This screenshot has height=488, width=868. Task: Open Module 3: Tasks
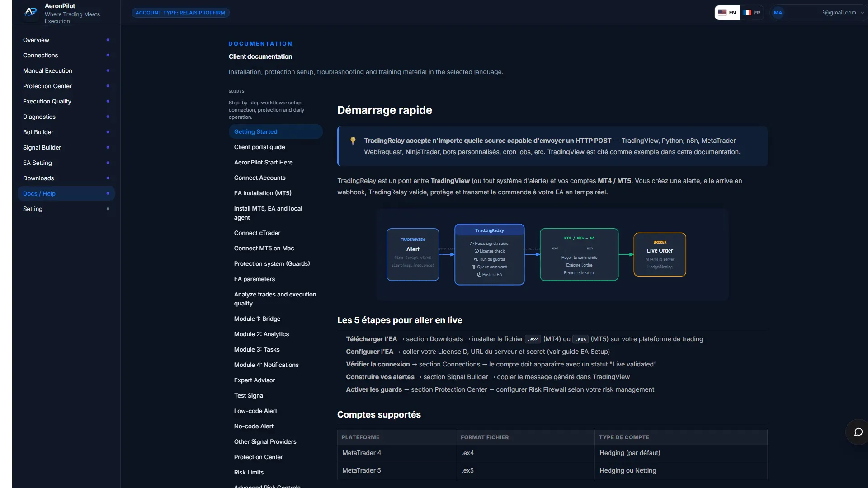[x=275, y=349]
